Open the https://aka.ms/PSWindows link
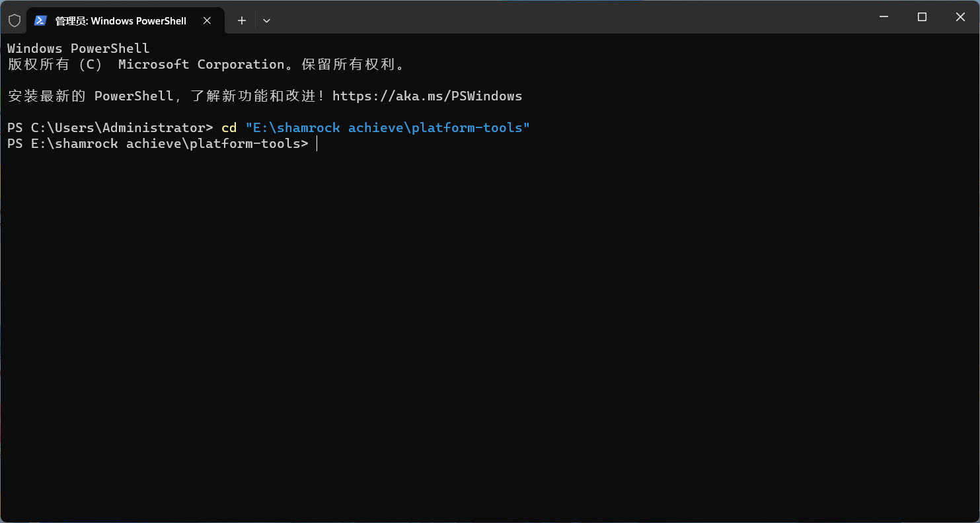Viewport: 980px width, 523px height. point(427,96)
